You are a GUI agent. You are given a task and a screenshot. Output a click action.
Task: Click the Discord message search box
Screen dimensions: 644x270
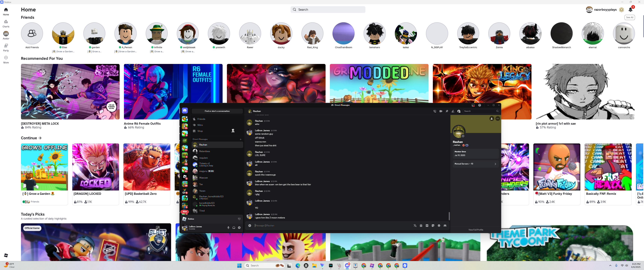[481, 111]
